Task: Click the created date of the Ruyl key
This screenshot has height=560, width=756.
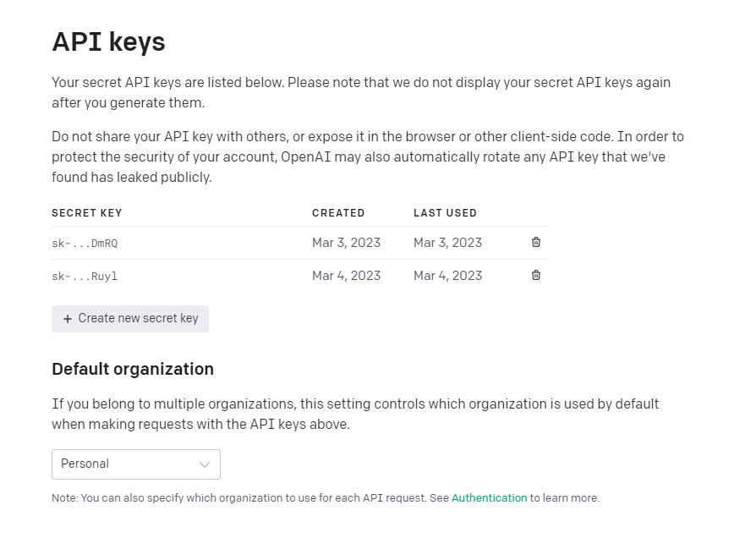Action: (346, 276)
